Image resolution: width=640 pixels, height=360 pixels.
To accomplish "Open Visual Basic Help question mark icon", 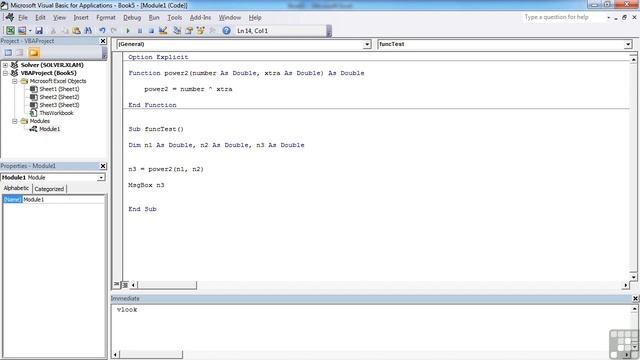I will pyautogui.click(x=226, y=31).
